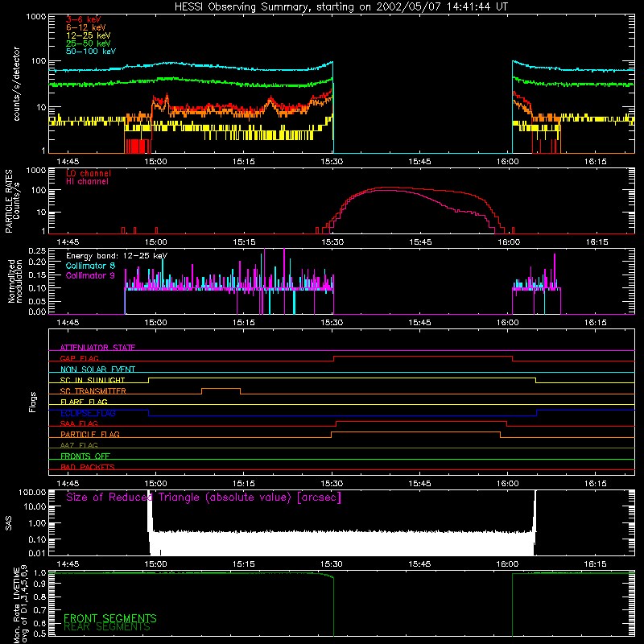Viewport: 644px width, 644px height.
Task: Click the 15:45 tick under the modulation plot
Action: click(x=419, y=323)
